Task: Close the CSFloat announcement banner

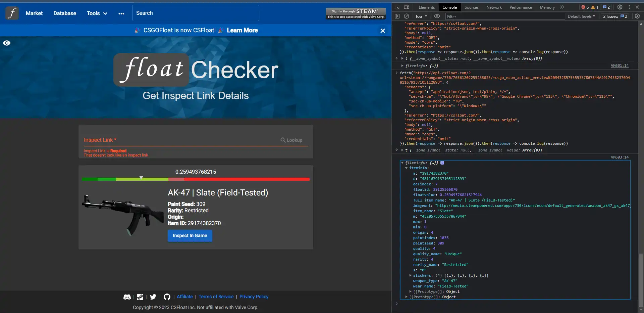Action: tap(383, 31)
